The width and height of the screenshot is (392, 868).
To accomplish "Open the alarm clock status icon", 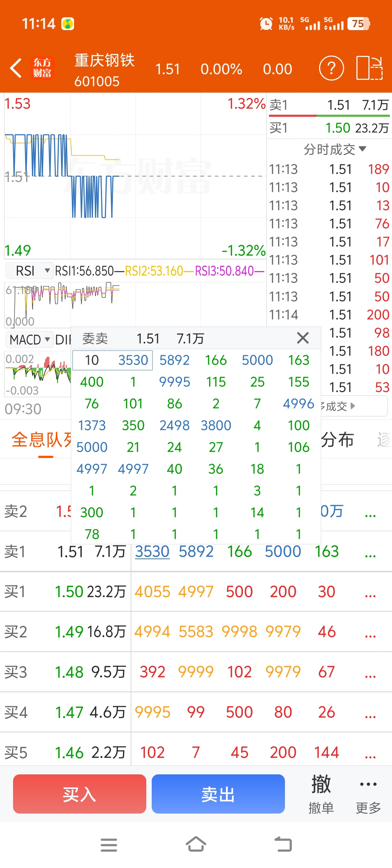I will (x=266, y=24).
